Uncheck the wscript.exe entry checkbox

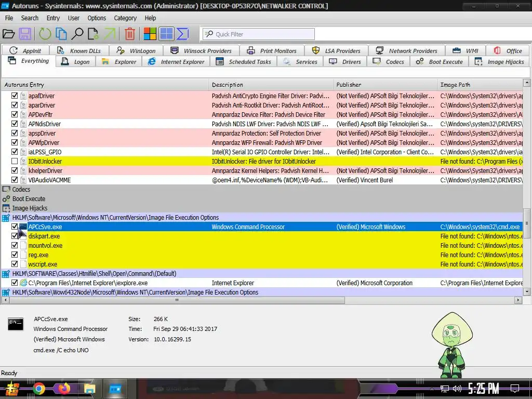click(x=14, y=264)
